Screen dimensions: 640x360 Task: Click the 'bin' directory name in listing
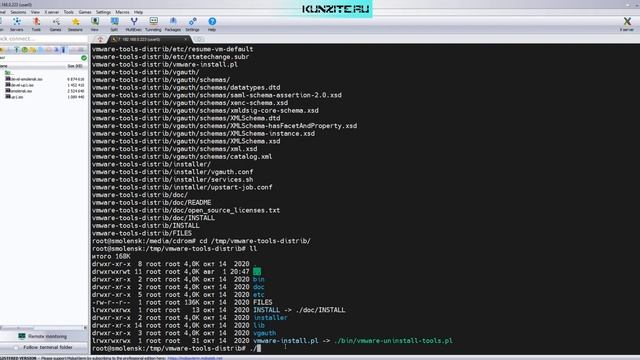(x=259, y=280)
